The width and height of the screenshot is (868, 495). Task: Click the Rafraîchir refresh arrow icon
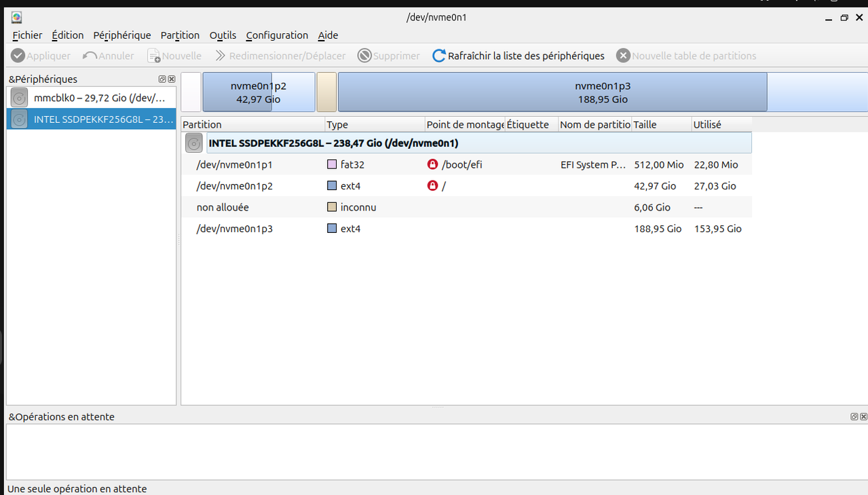[x=439, y=56]
